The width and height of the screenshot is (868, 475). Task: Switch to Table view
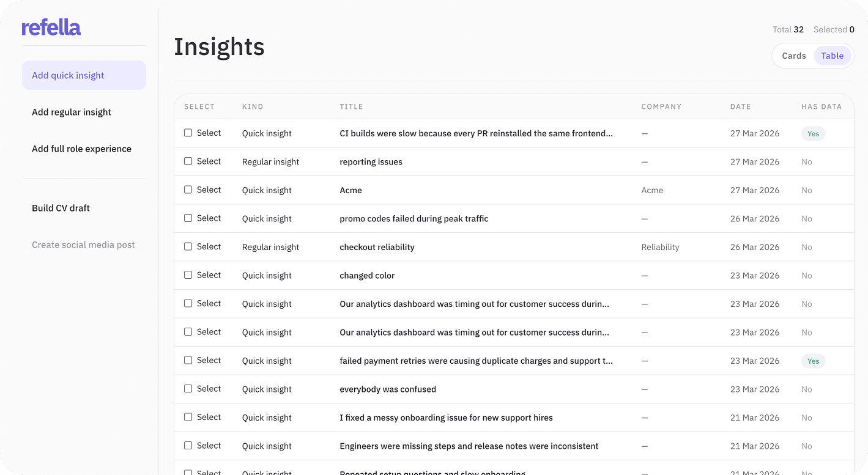click(x=833, y=56)
